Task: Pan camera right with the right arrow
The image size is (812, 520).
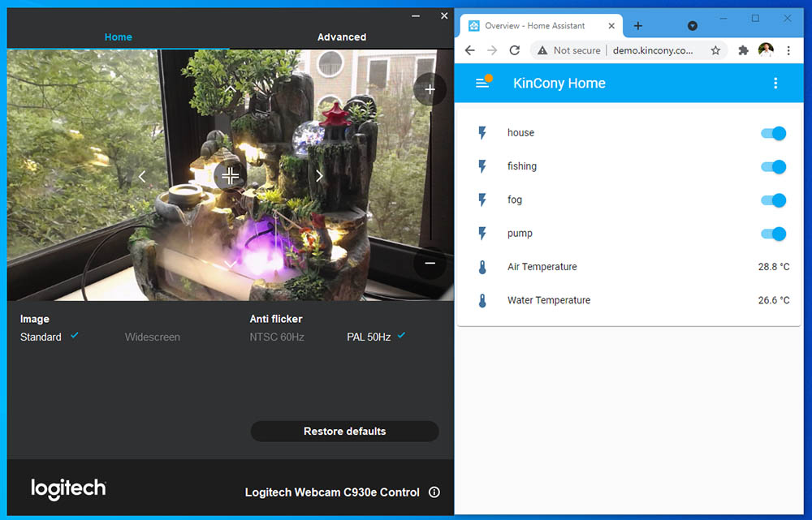Action: pyautogui.click(x=319, y=176)
